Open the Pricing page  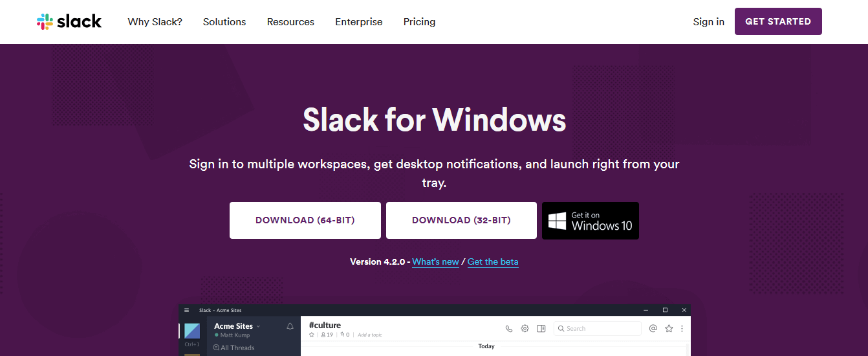[419, 22]
